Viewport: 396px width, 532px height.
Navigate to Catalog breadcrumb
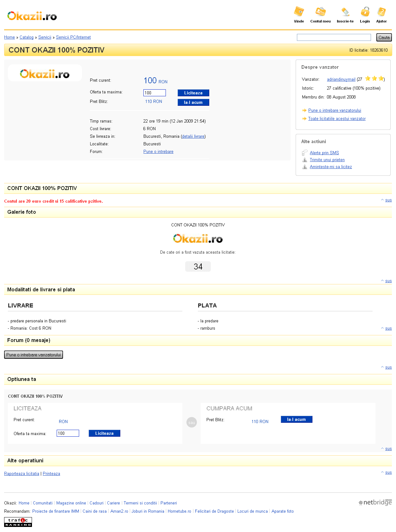point(26,37)
